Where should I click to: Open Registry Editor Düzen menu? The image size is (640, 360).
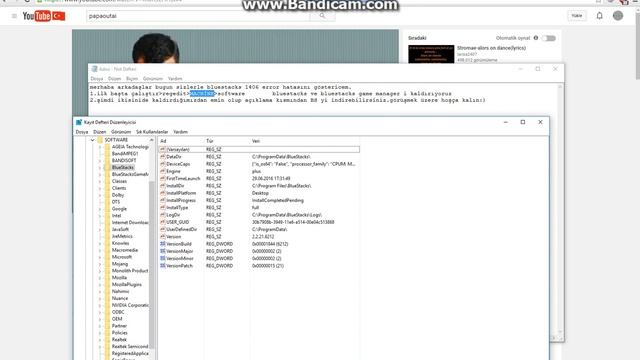tap(100, 132)
